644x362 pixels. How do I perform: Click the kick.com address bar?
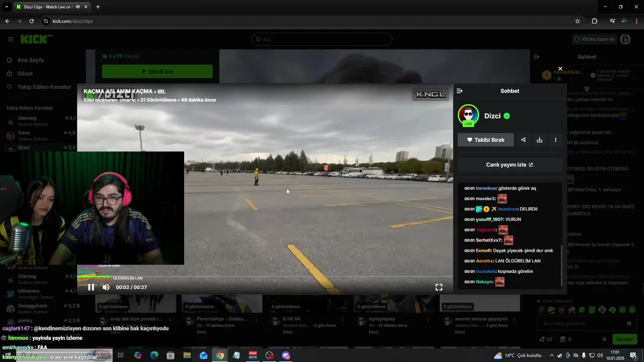tap(312, 21)
